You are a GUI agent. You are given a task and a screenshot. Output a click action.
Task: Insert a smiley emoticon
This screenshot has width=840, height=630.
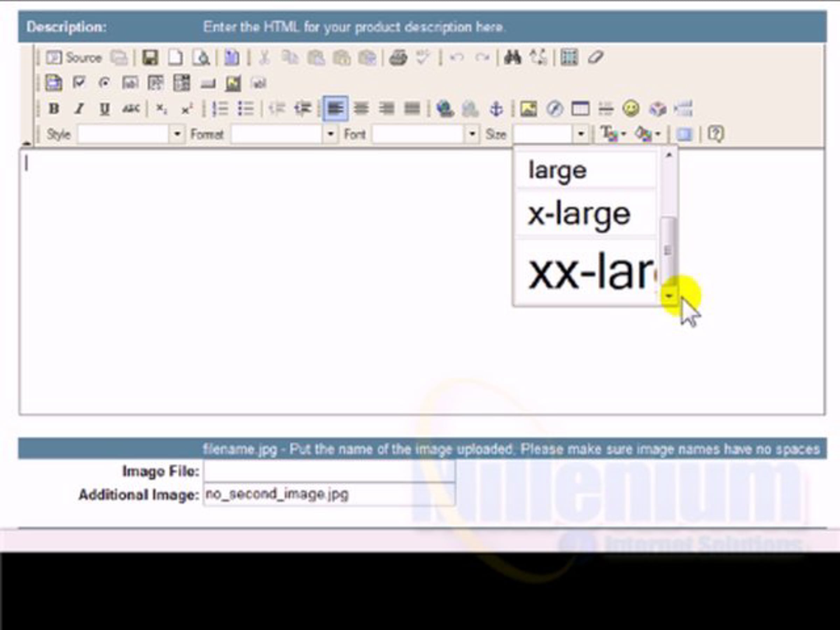631,109
